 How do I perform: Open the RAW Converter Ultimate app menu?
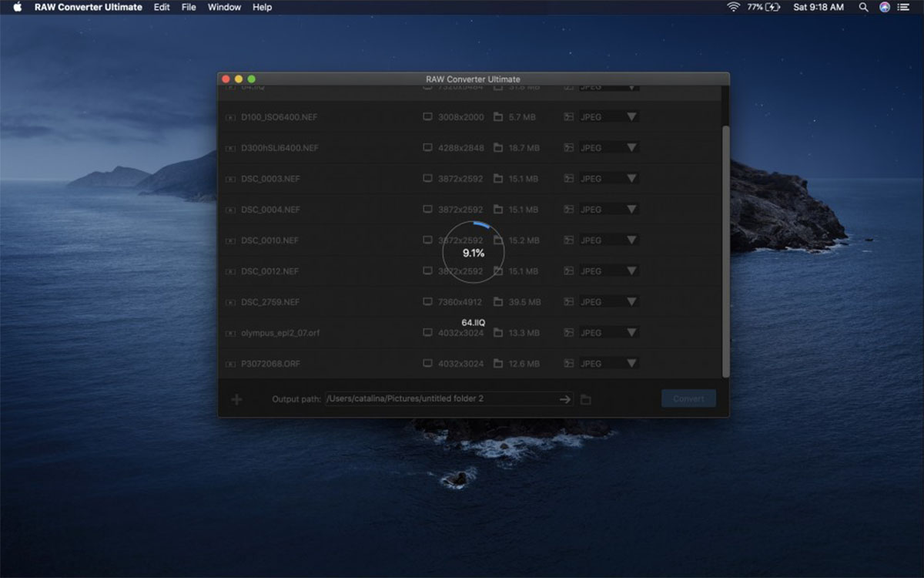[89, 7]
